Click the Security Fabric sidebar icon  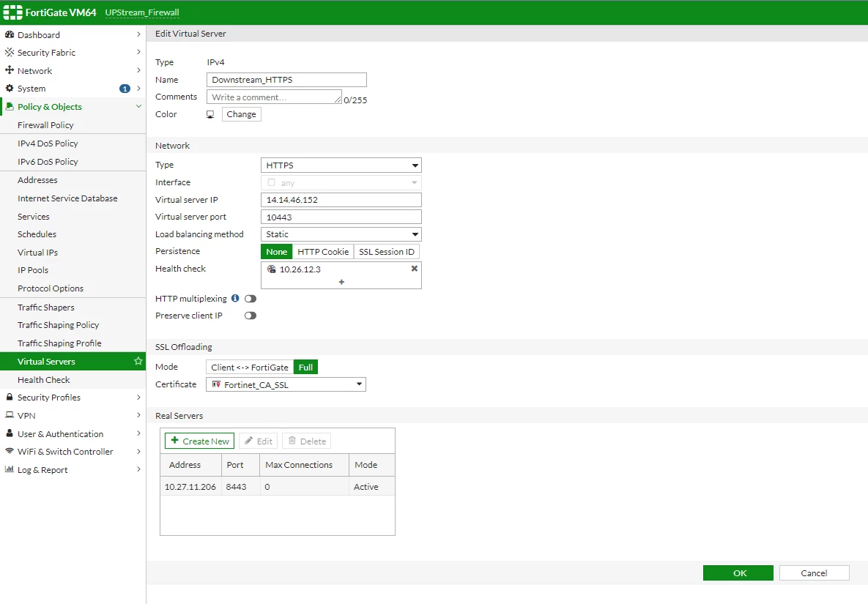(x=10, y=52)
